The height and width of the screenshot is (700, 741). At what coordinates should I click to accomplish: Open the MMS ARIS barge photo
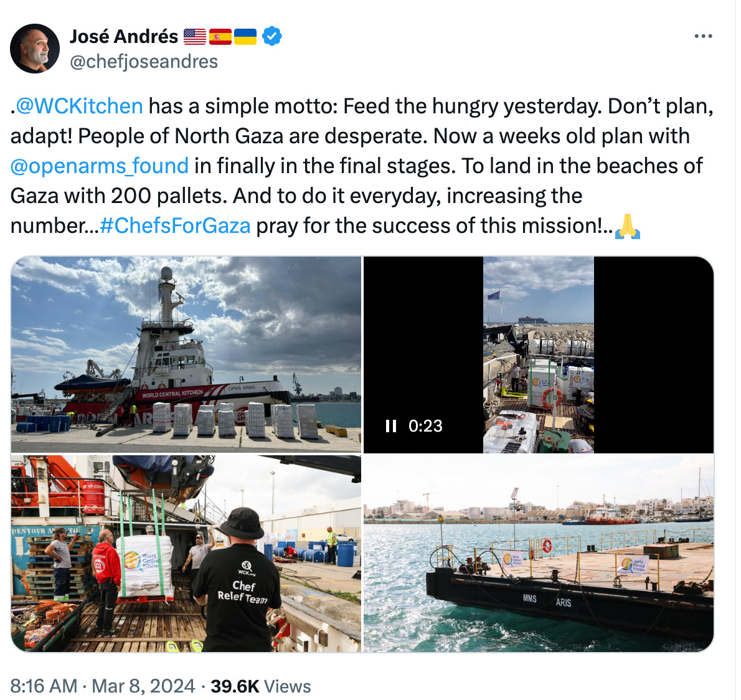point(538,554)
